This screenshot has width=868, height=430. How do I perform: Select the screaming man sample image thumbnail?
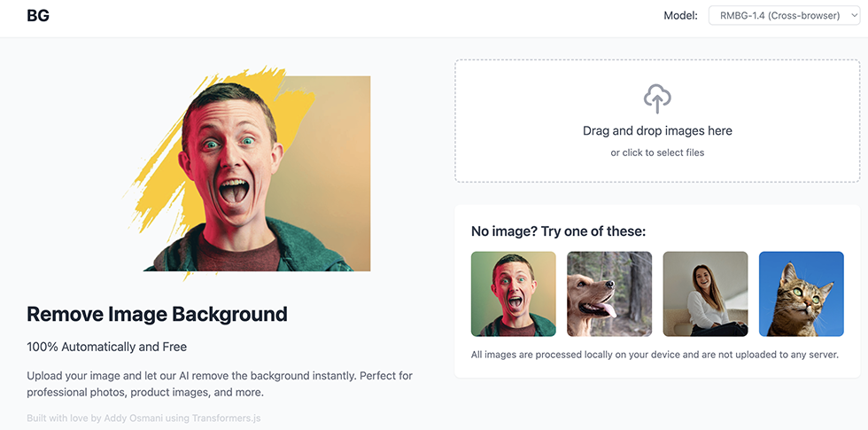click(x=513, y=293)
